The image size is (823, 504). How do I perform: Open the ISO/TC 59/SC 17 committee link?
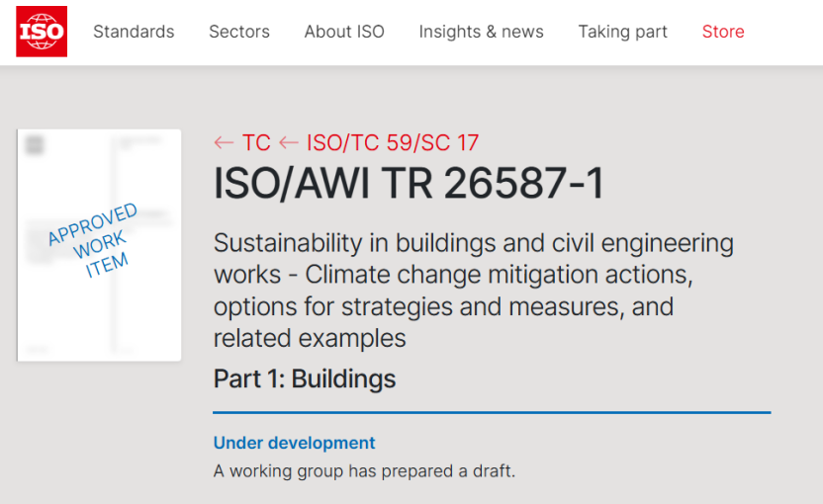393,143
